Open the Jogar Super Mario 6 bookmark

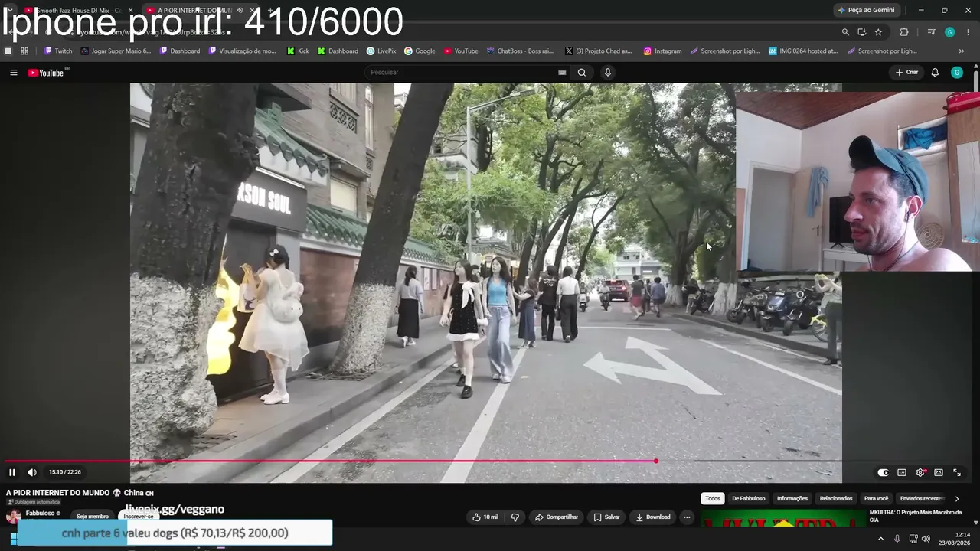click(x=116, y=51)
